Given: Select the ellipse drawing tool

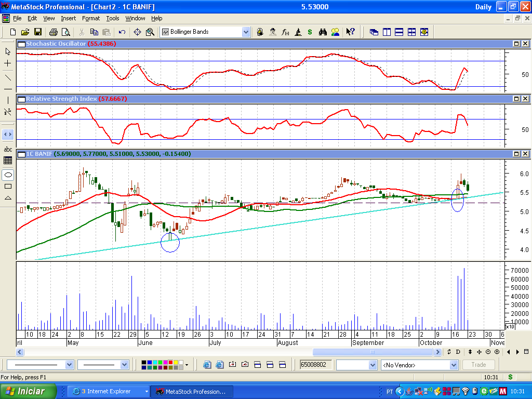Looking at the screenshot, I should 8,175.
